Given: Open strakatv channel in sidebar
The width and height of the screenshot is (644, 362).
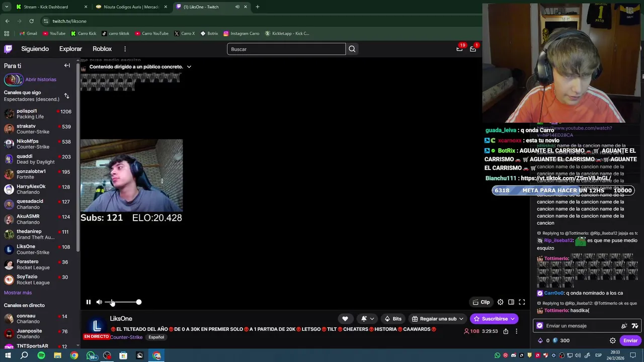Looking at the screenshot, I should pos(39,129).
